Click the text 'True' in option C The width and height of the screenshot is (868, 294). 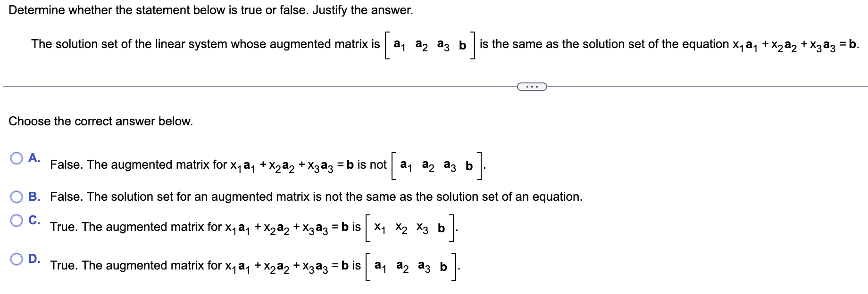coord(61,227)
